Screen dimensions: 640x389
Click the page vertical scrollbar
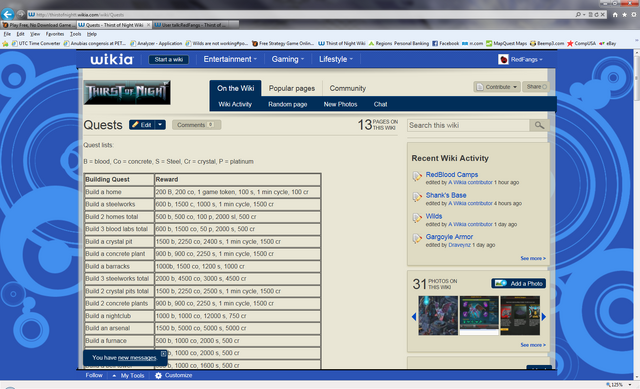pos(636,78)
